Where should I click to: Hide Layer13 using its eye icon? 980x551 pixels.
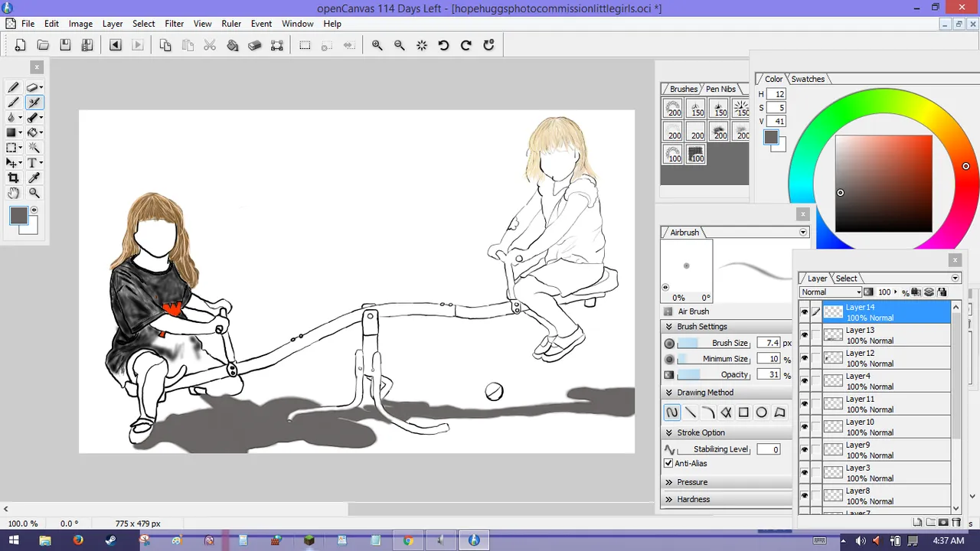coord(804,335)
